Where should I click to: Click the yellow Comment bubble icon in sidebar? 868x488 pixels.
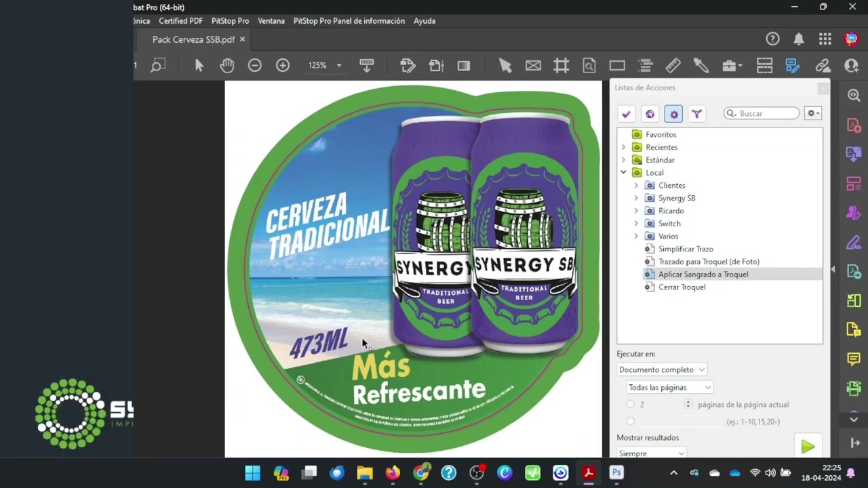854,359
